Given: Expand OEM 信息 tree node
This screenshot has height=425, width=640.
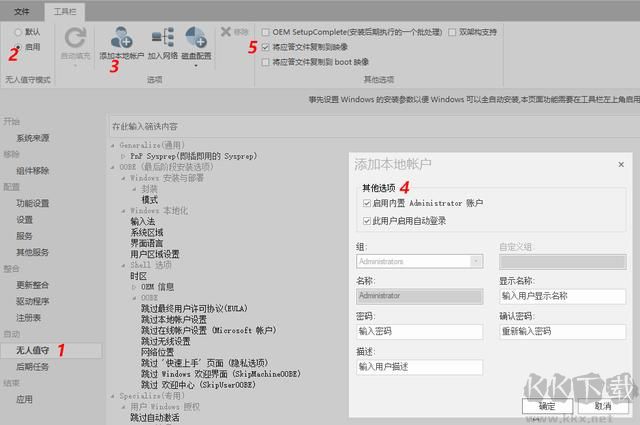Looking at the screenshot, I should point(134,287).
